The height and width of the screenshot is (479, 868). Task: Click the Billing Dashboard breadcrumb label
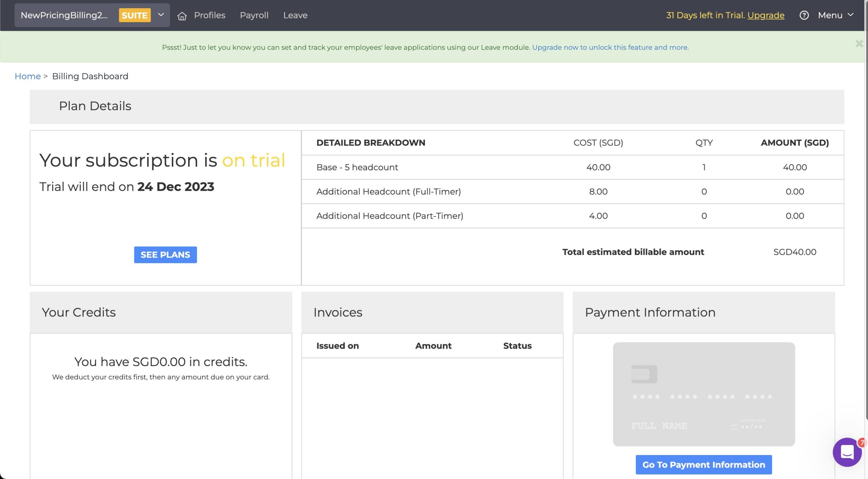tap(90, 76)
